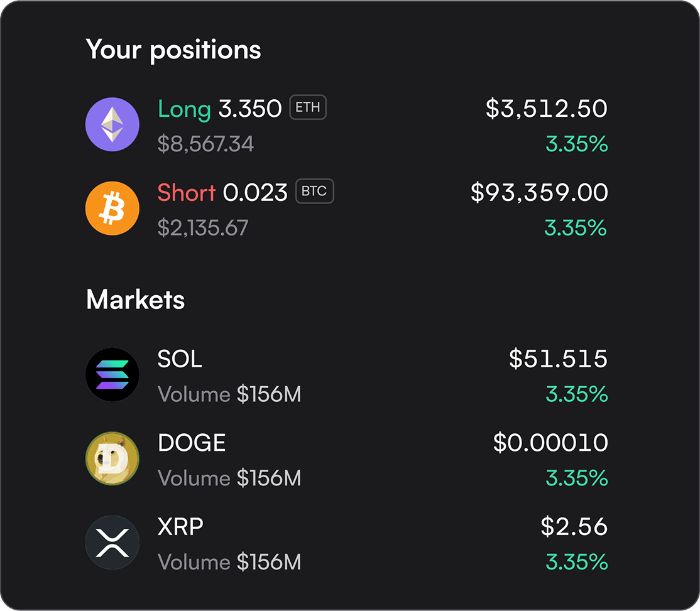The image size is (700, 611).
Task: Click the $8,567.34 ETH position value
Action: (x=205, y=144)
